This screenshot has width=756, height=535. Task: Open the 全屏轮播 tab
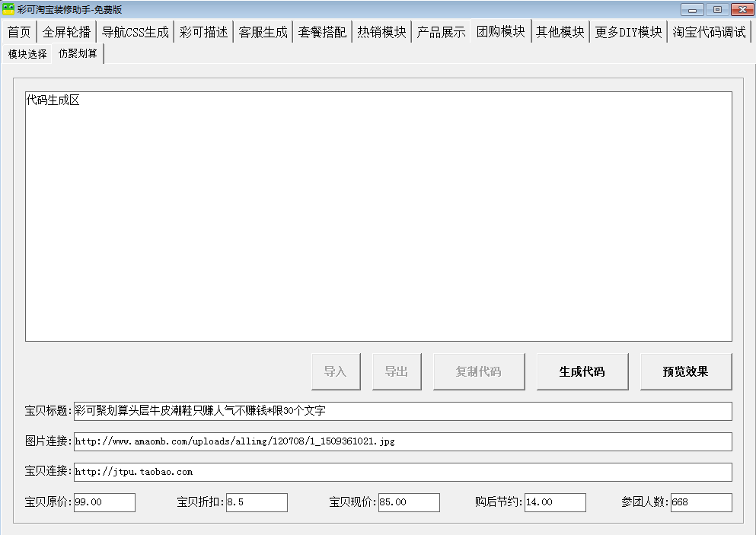pos(66,33)
